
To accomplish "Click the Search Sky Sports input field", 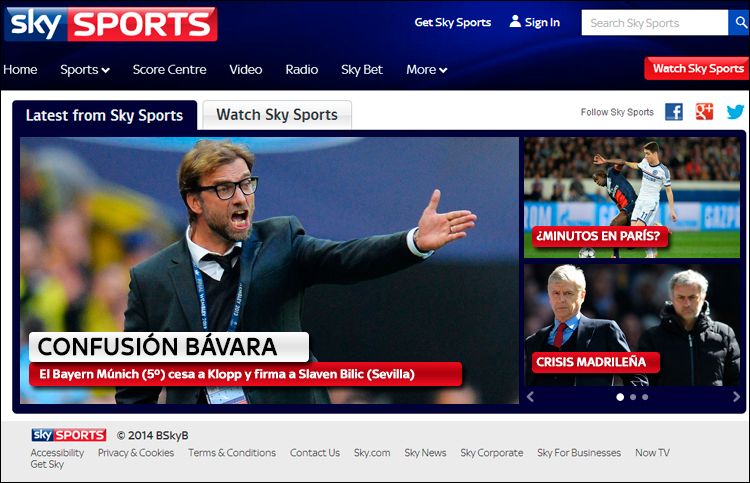I will [x=654, y=22].
